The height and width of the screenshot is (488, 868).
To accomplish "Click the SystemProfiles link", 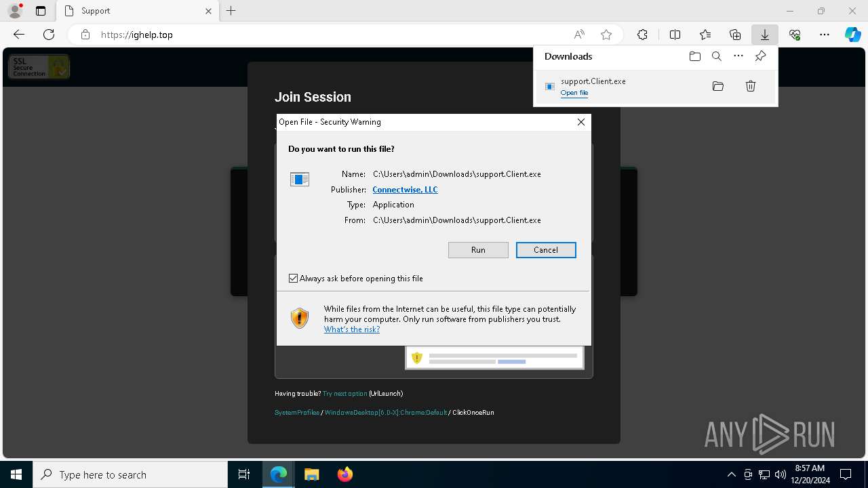I will click(x=297, y=413).
